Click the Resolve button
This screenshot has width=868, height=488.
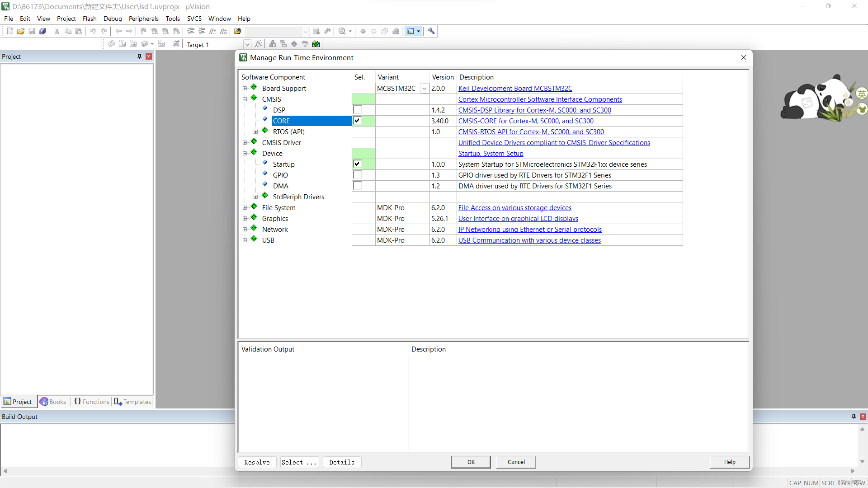tap(257, 462)
